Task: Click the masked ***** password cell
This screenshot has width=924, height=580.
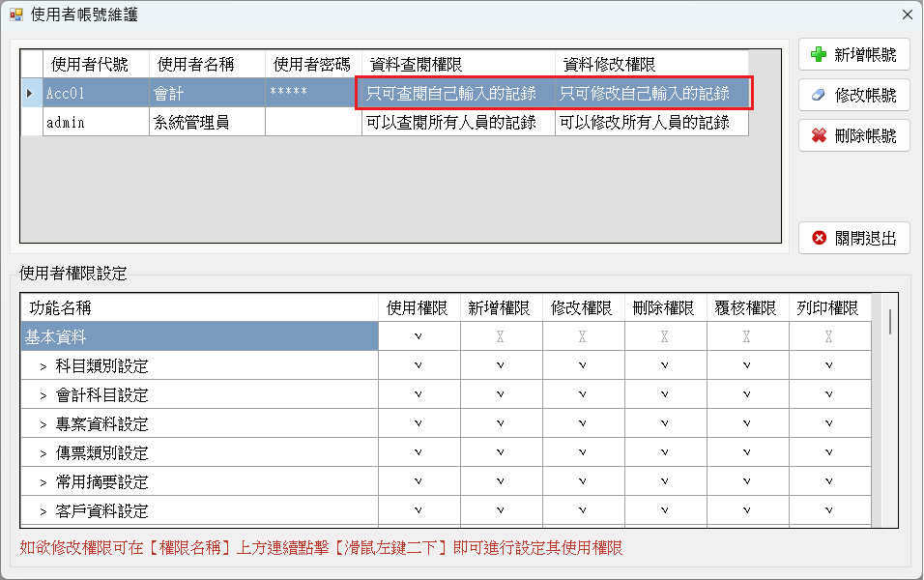Action: [313, 93]
